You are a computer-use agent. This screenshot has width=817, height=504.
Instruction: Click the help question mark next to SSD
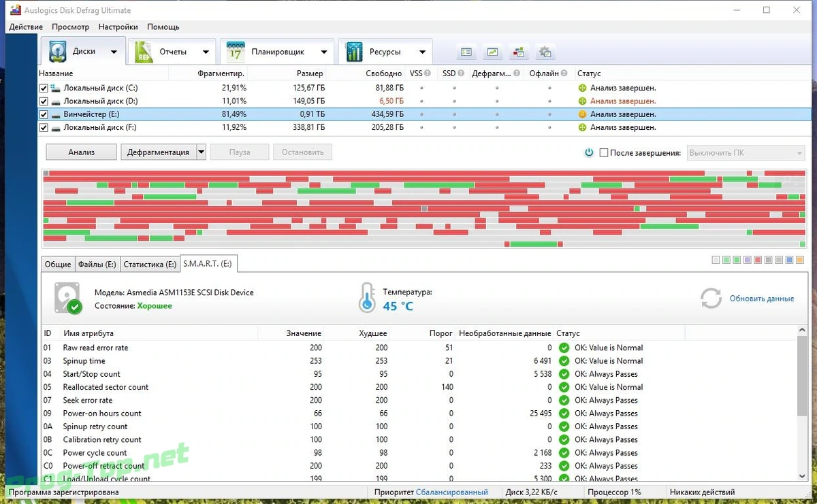[x=461, y=73]
